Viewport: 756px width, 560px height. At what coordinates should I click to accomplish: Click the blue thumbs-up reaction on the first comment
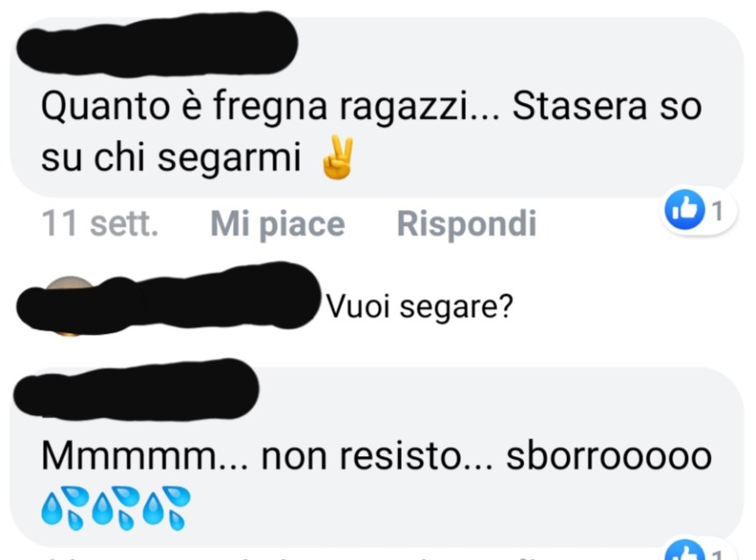point(685,210)
